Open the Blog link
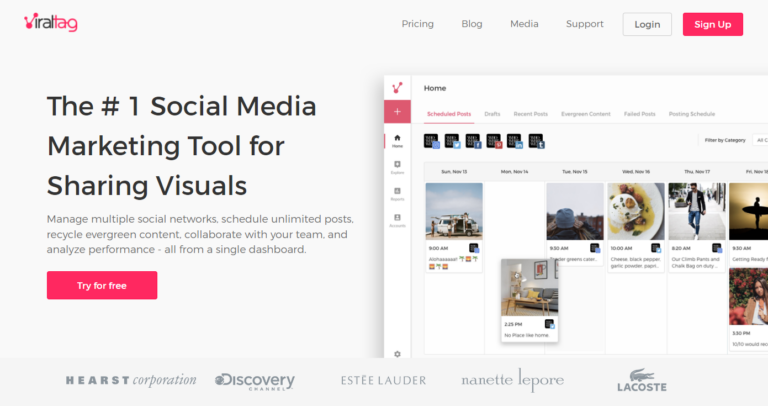768x406 pixels. coord(472,24)
